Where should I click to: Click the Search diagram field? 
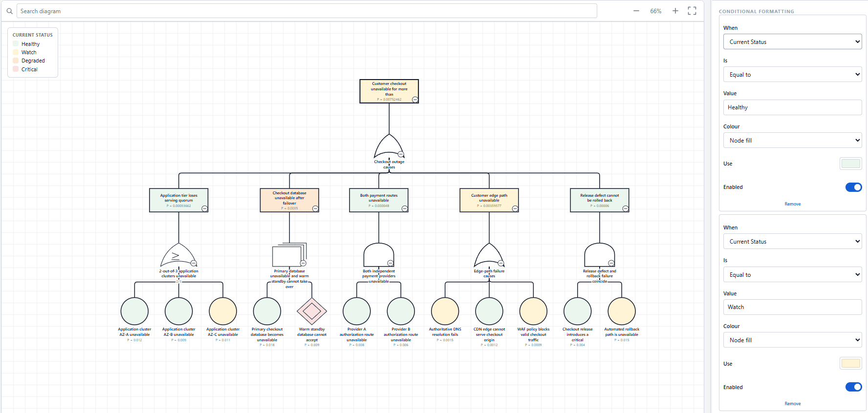pyautogui.click(x=307, y=11)
